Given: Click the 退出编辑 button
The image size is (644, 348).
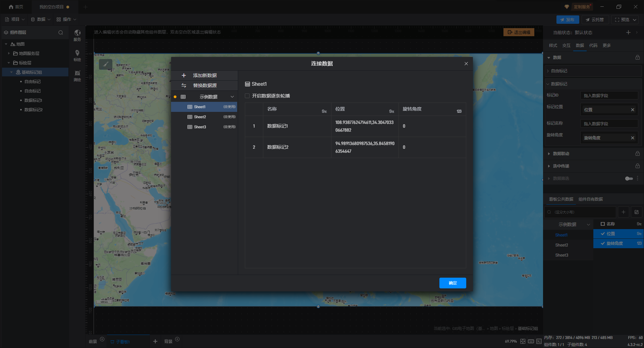Looking at the screenshot, I should click(x=519, y=32).
